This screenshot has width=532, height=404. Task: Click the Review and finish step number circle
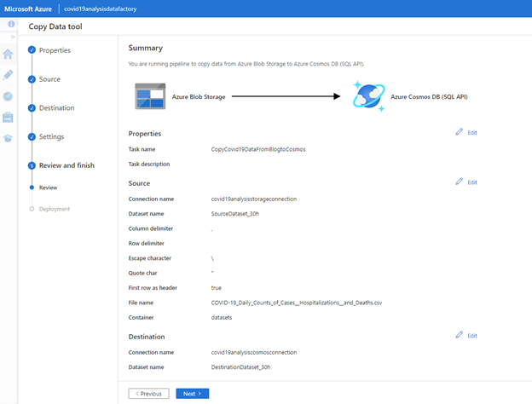pyautogui.click(x=32, y=165)
